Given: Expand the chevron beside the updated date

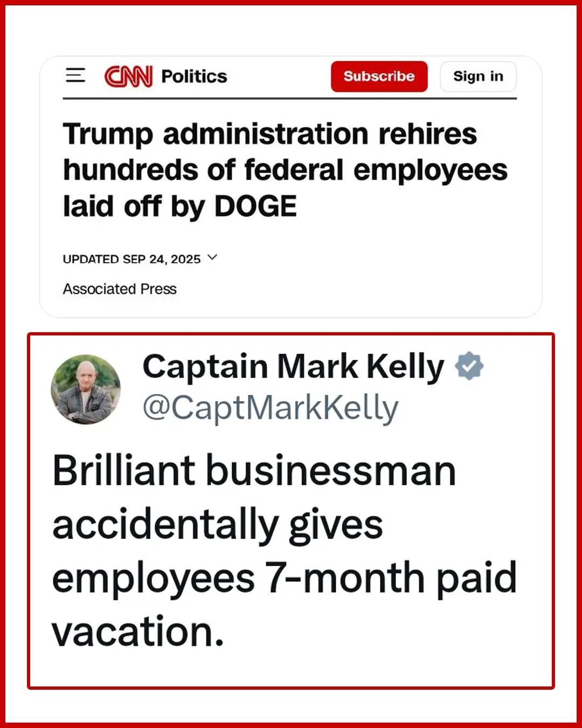Looking at the screenshot, I should [x=212, y=258].
